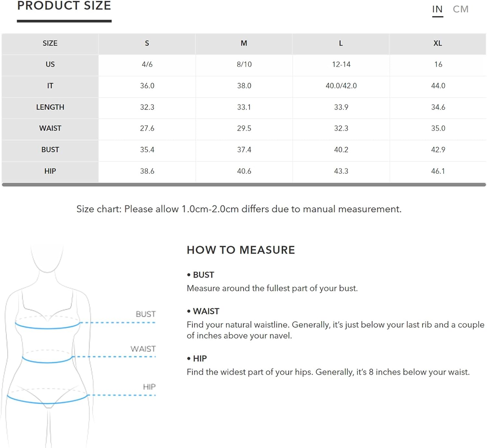Click bust value 35.4
This screenshot has width=487, height=448.
[x=147, y=150]
